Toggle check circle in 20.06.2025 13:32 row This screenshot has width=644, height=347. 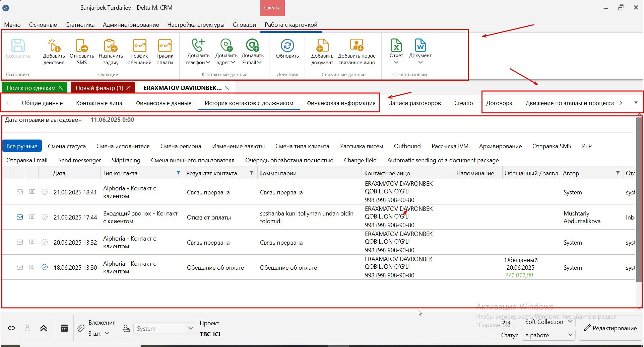(45, 242)
